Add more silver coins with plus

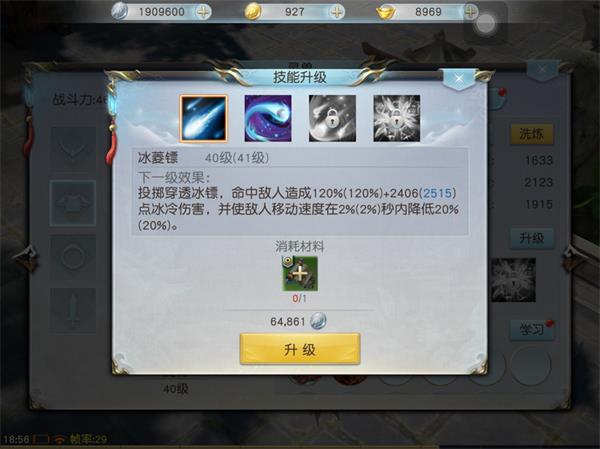[x=203, y=12]
